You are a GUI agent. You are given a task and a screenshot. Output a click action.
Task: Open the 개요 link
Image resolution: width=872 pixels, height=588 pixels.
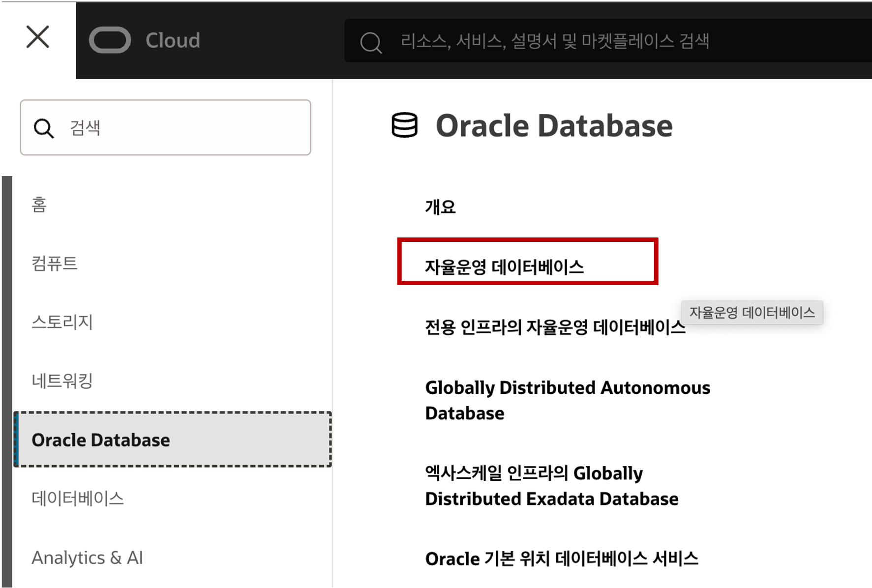coord(440,207)
